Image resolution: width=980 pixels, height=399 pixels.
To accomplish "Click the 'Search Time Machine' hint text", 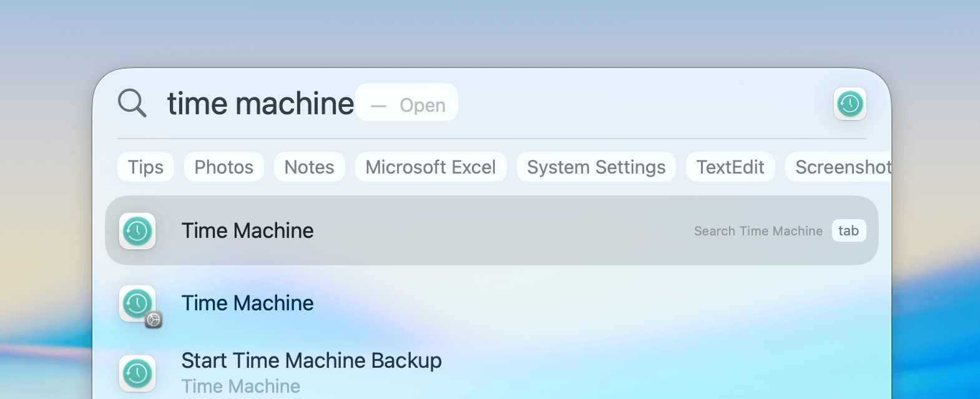I will tap(758, 231).
